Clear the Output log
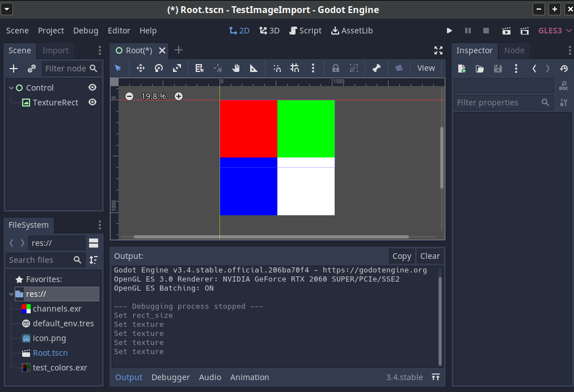The width and height of the screenshot is (574, 392). click(430, 255)
